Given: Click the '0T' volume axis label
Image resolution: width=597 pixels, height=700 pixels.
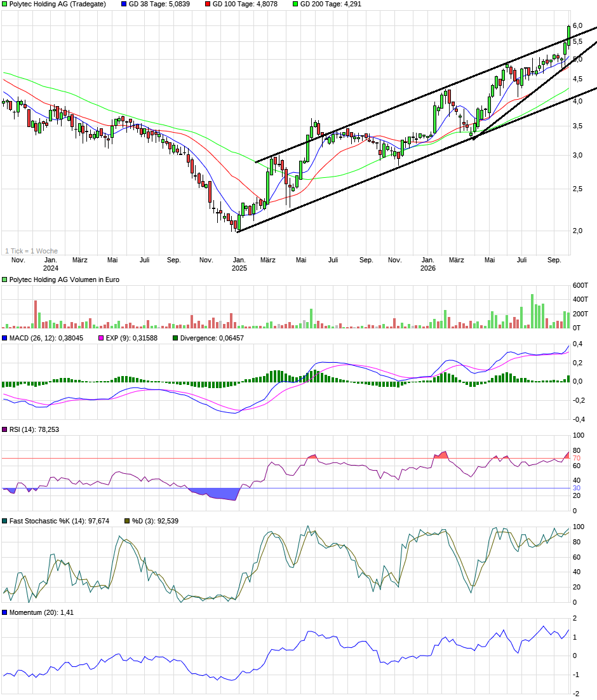Looking at the screenshot, I should [x=577, y=328].
